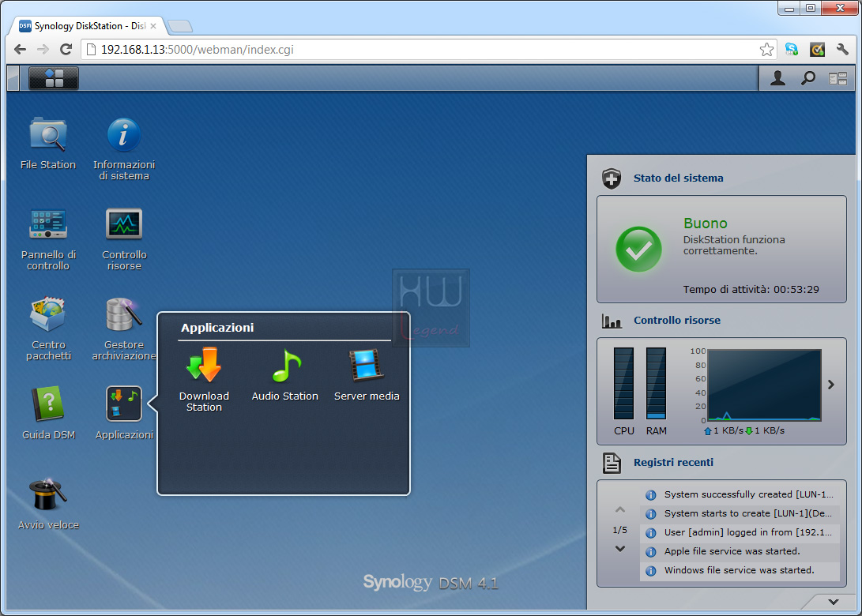Bookmark this page with the star icon
Viewport: 862px width, 616px height.
click(767, 50)
